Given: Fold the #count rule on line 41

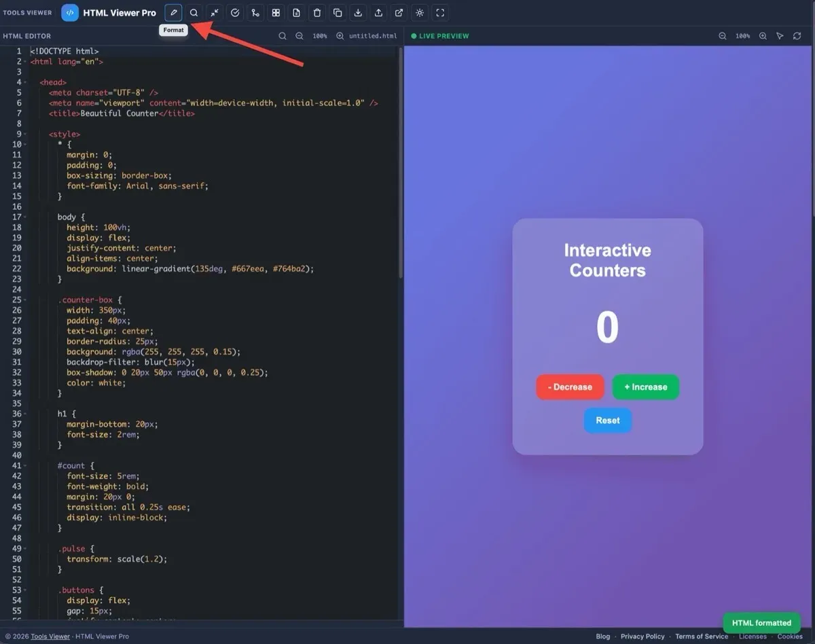Looking at the screenshot, I should coord(26,465).
